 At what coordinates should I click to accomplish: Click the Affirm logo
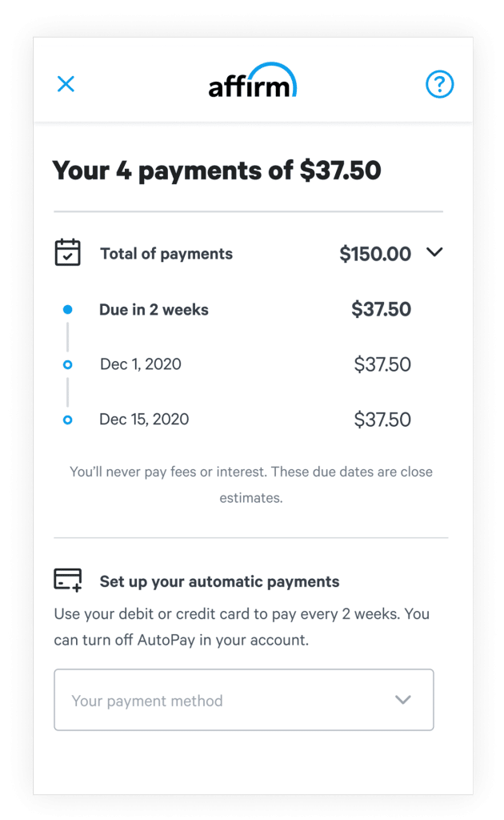(252, 81)
